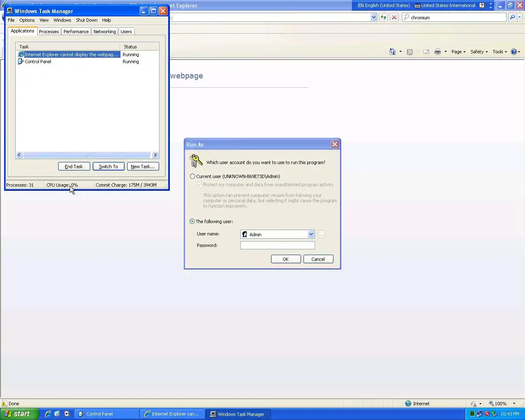Switch to the Processes tab
The width and height of the screenshot is (525, 420).
coord(49,32)
